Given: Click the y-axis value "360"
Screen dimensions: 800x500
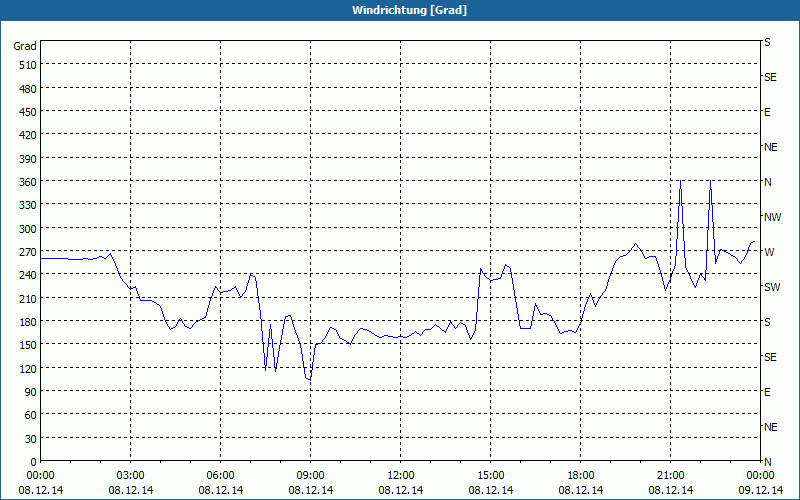Looking at the screenshot, I should pos(28,182).
